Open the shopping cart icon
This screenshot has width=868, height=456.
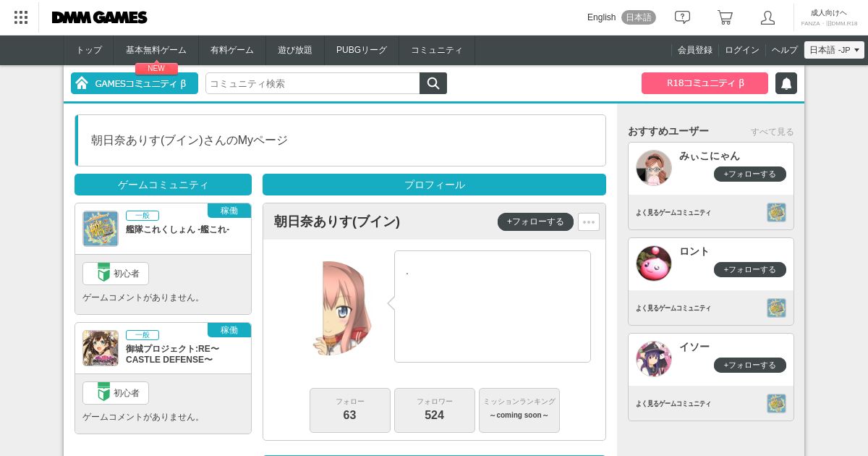click(x=725, y=17)
